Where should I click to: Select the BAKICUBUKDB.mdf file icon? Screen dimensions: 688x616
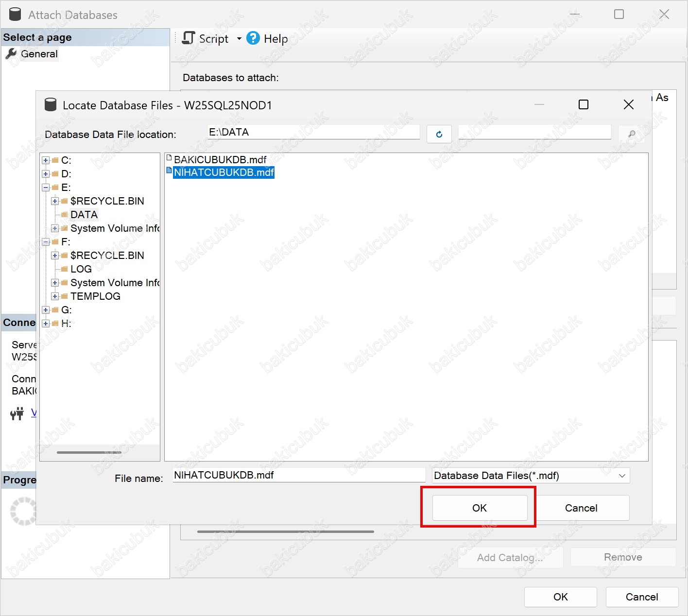(169, 158)
